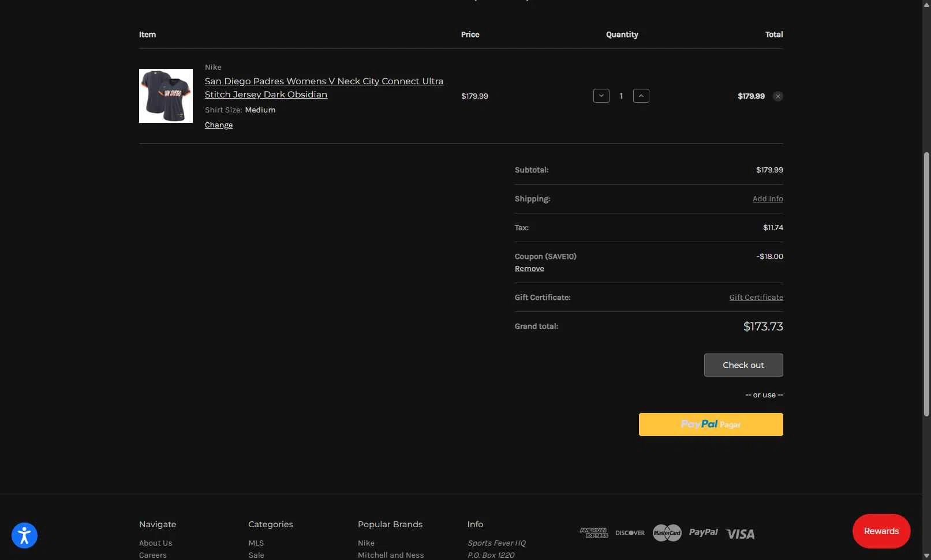Select the Sports Fever HQ address text
The width and height of the screenshot is (931, 560).
496,543
